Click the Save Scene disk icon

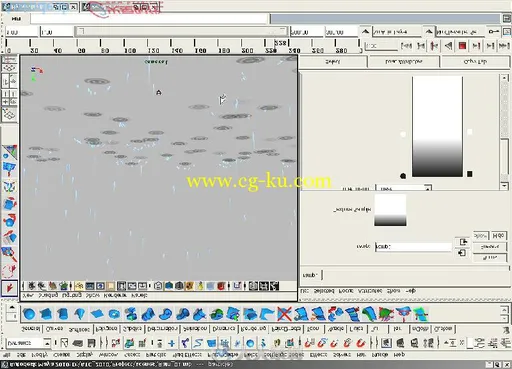click(x=91, y=343)
